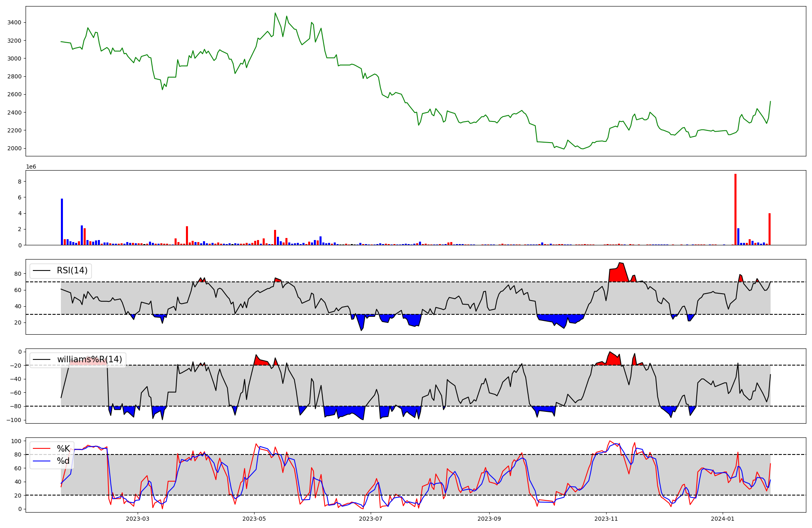Click the tallest red volume bar

[735, 209]
